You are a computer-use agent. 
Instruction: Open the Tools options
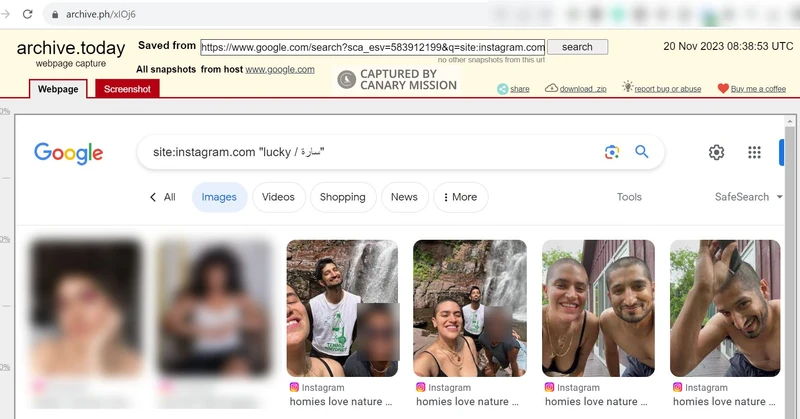click(629, 197)
